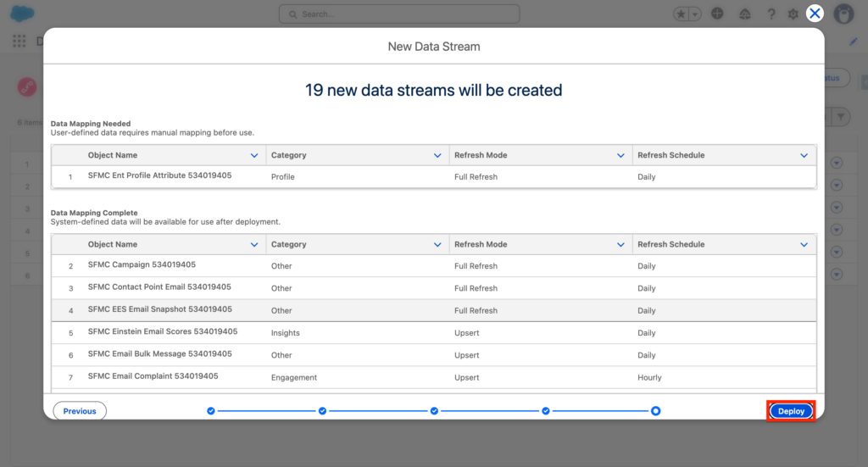Click the Favorites star icon
Image resolution: width=868 pixels, height=467 pixels.
click(682, 14)
